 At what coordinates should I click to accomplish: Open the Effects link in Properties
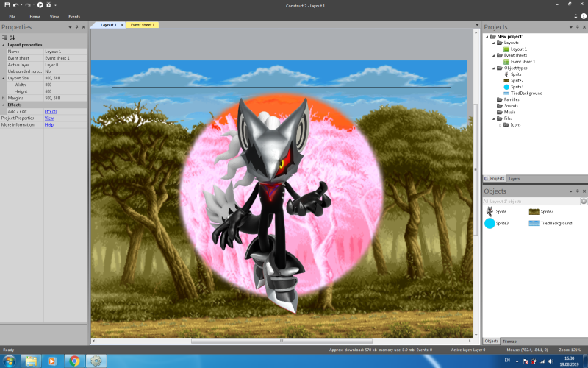(51, 112)
